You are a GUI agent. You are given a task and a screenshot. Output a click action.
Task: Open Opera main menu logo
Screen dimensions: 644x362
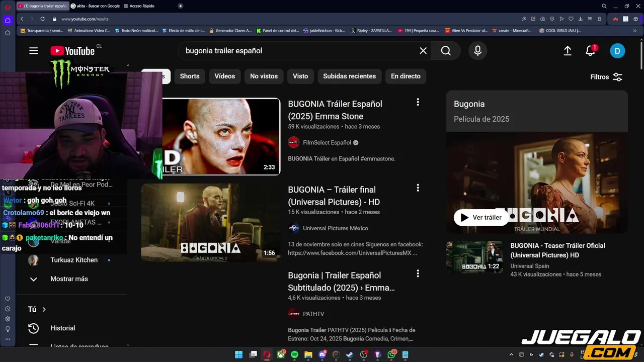pos(8,7)
